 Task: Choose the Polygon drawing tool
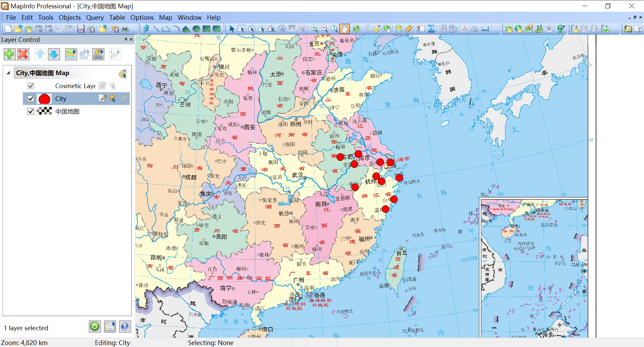click(186, 29)
